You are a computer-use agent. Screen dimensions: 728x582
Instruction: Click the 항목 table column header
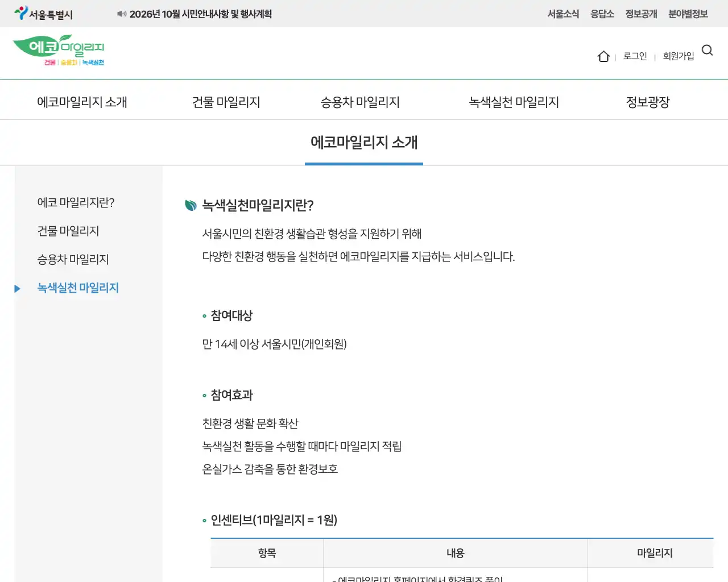267,553
